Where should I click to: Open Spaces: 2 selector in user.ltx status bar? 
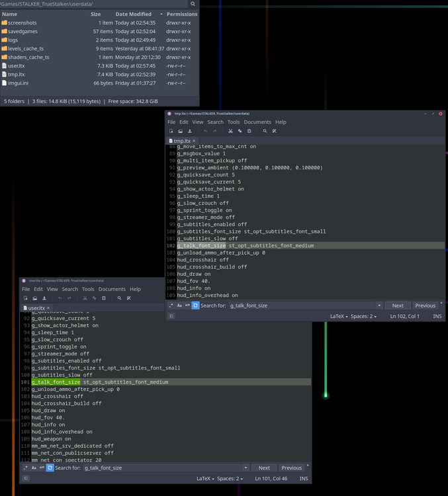230,478
